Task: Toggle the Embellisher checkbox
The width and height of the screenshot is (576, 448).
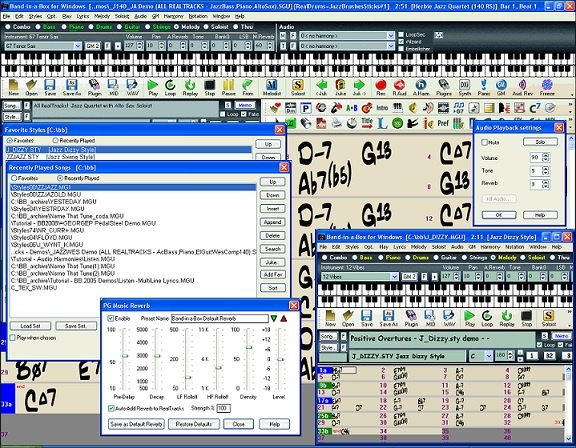Action: coord(401,49)
